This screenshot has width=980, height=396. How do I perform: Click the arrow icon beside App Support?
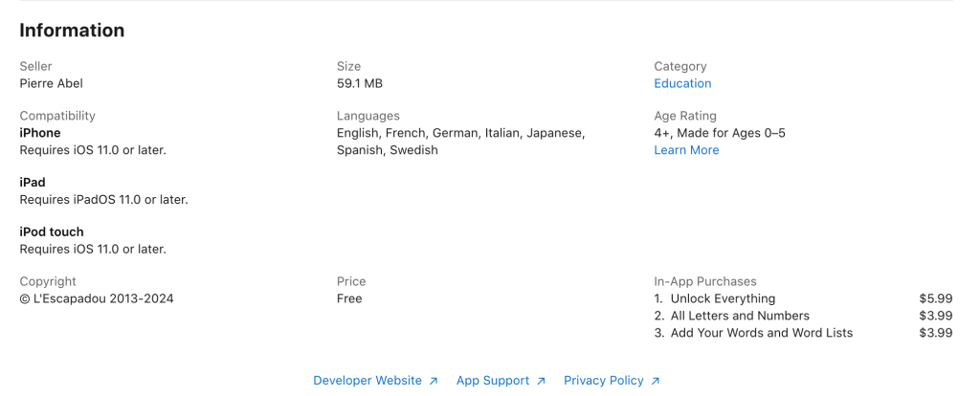(541, 381)
